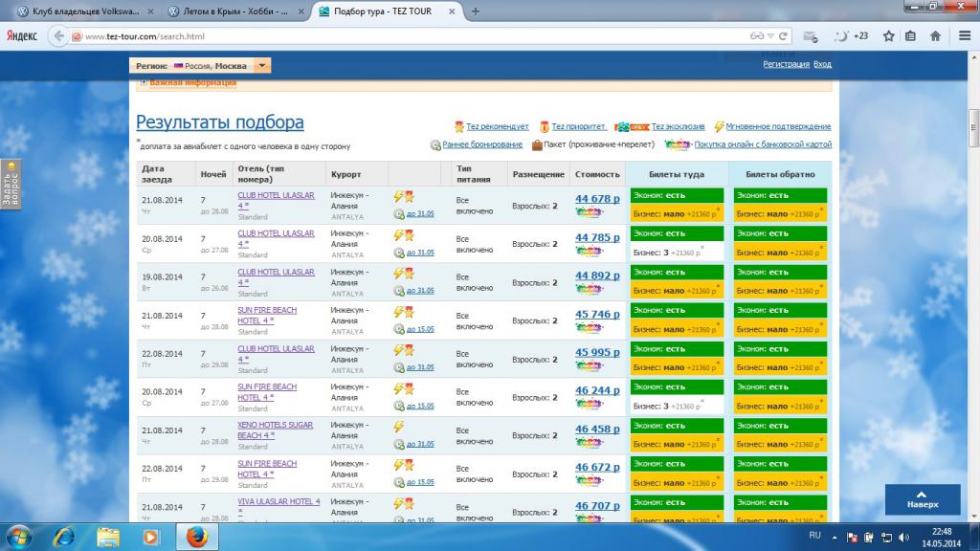Open SUN FIRE BEACH HOTEL link for 21.08.2014
This screenshot has width=980, height=551.
(x=267, y=316)
